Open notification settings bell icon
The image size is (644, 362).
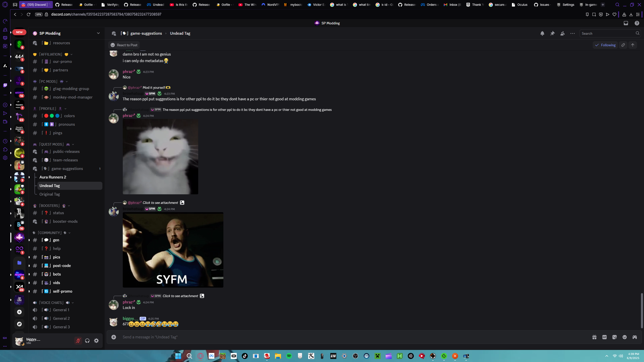[542, 33]
